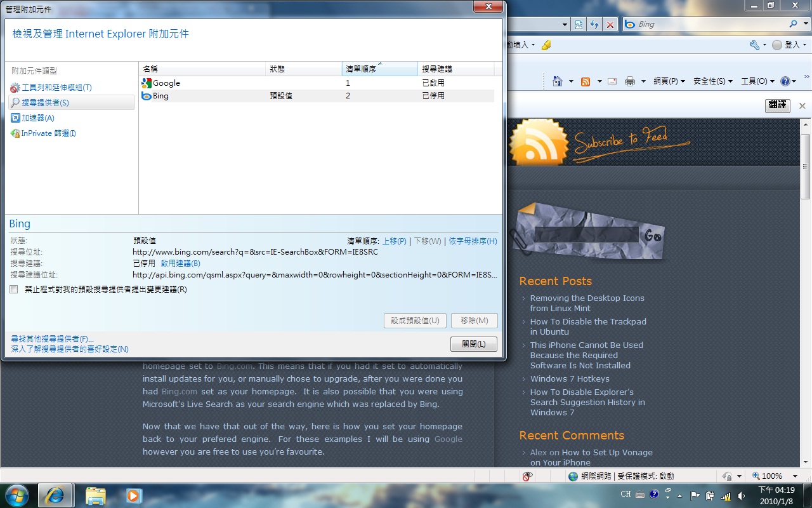The width and height of the screenshot is (812, 508).
Task: Click the InPrivate filtering status bar icon
Action: (x=527, y=476)
